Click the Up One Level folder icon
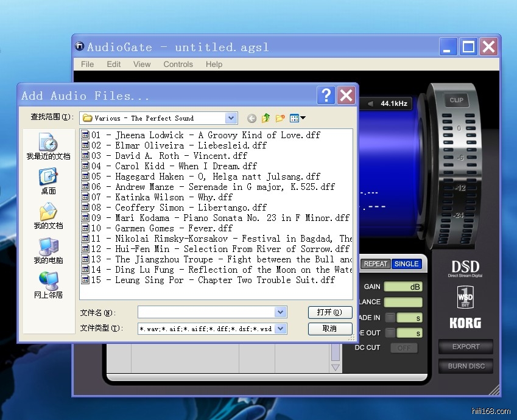 pos(266,118)
